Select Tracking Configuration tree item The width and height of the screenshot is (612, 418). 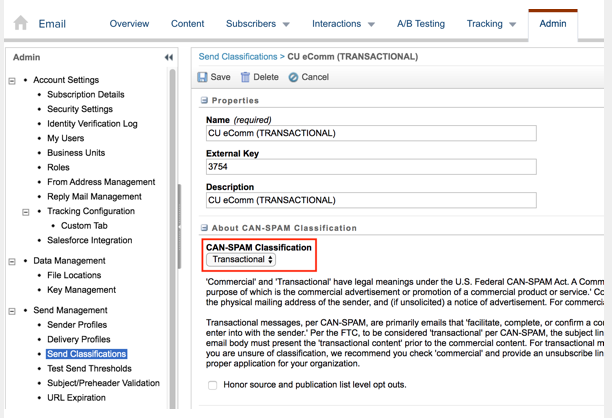coord(91,211)
